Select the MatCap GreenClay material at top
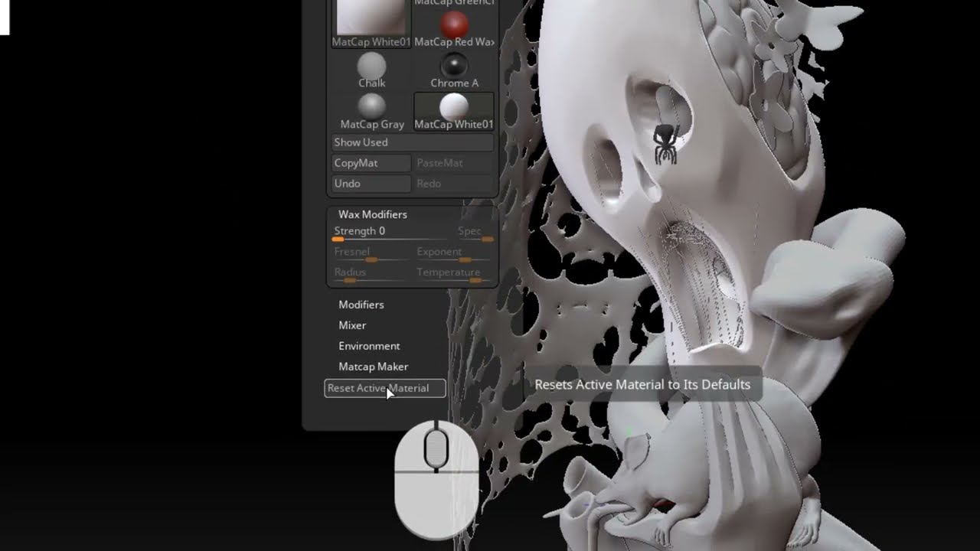 pos(454,3)
